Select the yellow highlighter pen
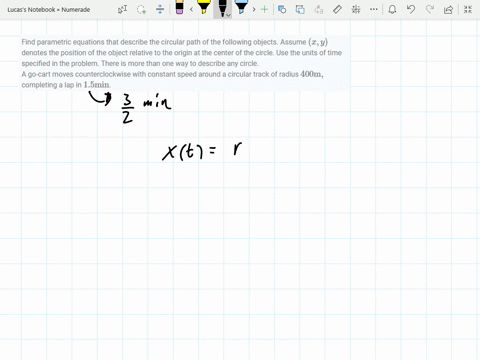 (204, 7)
